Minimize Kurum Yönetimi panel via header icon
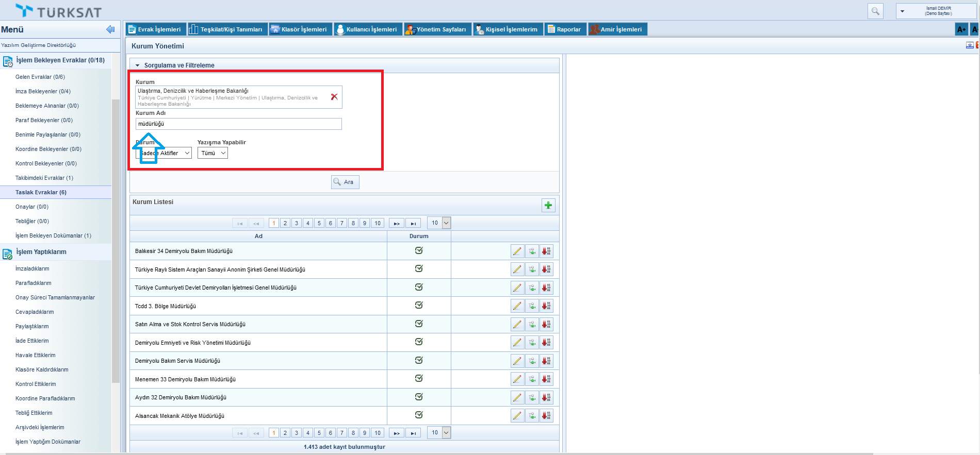 click(x=970, y=45)
